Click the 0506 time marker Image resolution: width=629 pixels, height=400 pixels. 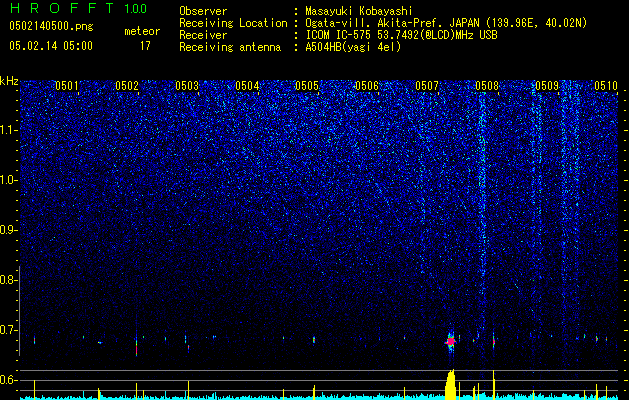367,86
